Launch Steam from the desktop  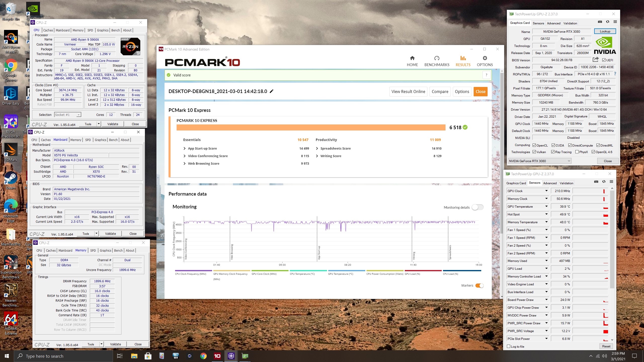pyautogui.click(x=11, y=180)
